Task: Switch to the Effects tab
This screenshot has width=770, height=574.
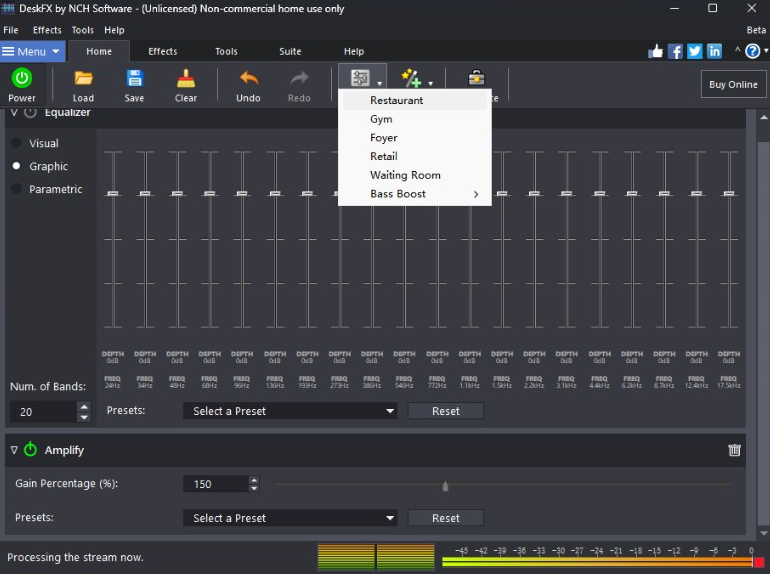Action: point(163,51)
